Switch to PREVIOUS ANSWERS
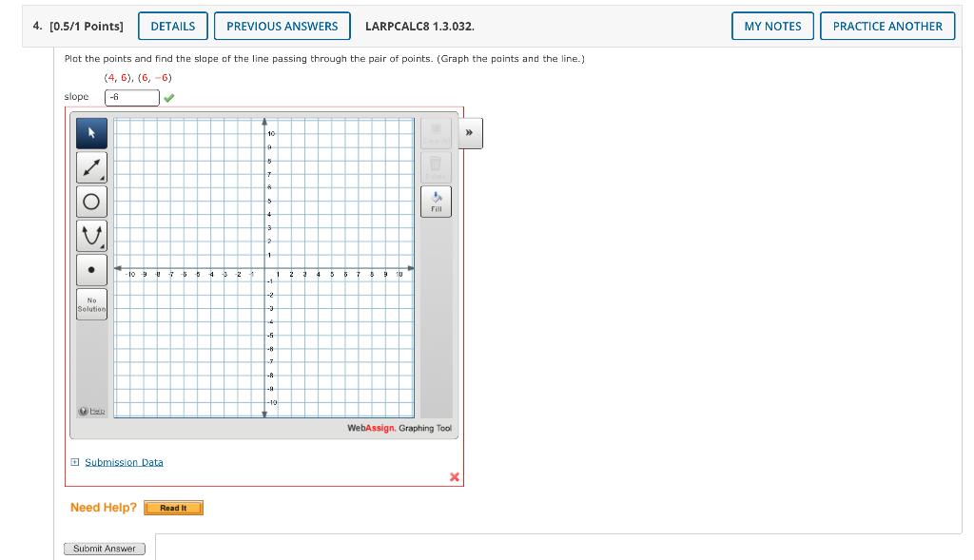This screenshot has height=560, width=974. [x=282, y=26]
